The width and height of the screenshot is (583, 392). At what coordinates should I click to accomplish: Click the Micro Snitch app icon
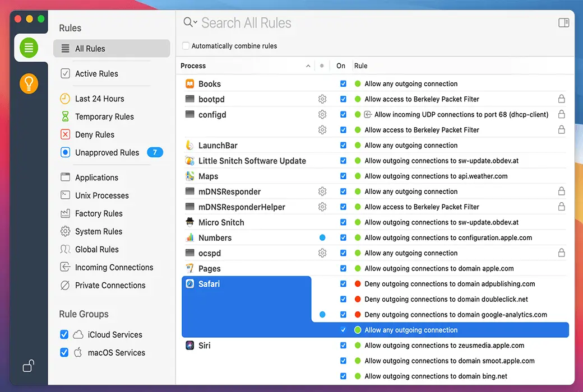pyautogui.click(x=190, y=222)
